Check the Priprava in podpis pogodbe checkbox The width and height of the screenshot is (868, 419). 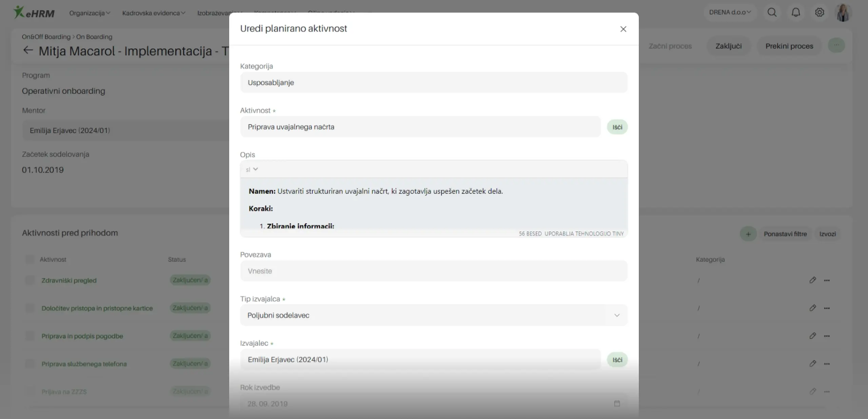30,336
